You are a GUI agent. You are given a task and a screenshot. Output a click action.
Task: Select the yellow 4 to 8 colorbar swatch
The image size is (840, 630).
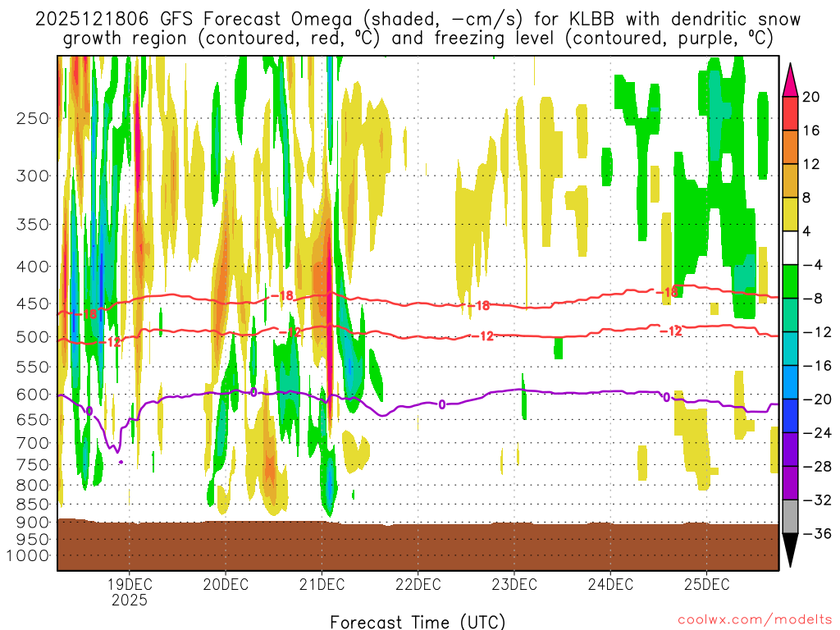coord(790,214)
